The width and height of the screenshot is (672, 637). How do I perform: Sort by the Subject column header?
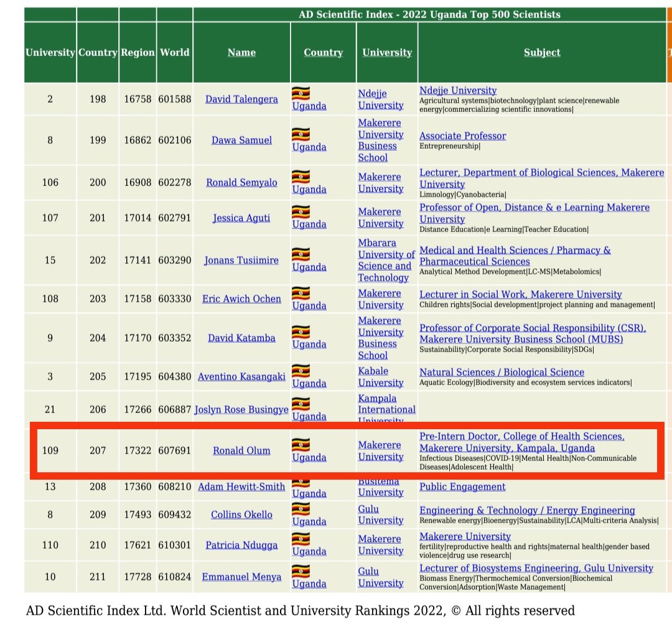[542, 52]
